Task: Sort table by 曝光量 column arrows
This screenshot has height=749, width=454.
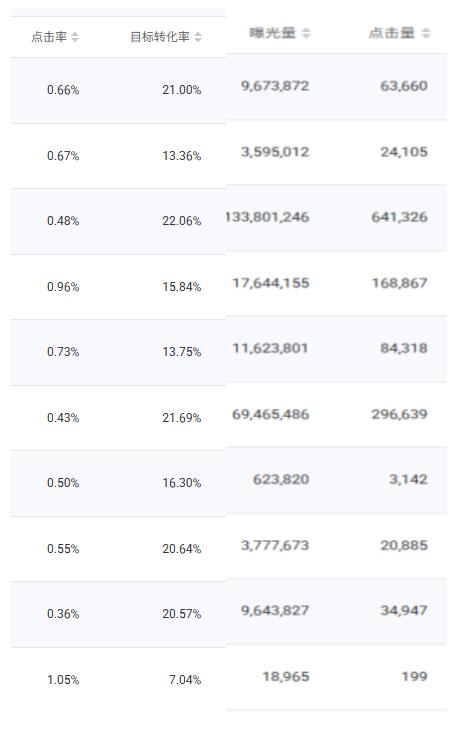Action: (x=306, y=33)
